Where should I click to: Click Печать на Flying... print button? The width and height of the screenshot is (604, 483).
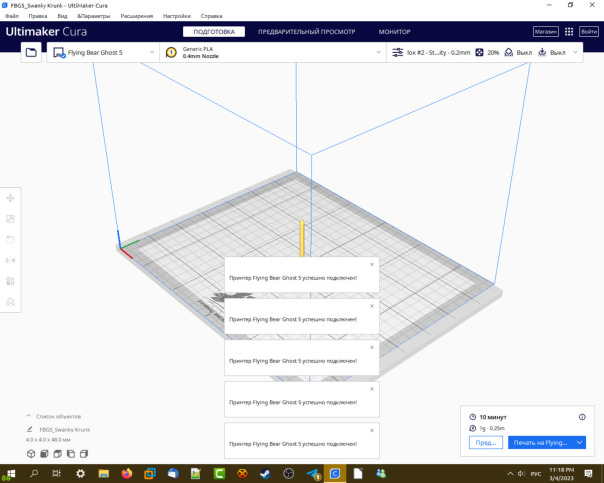[x=540, y=443]
